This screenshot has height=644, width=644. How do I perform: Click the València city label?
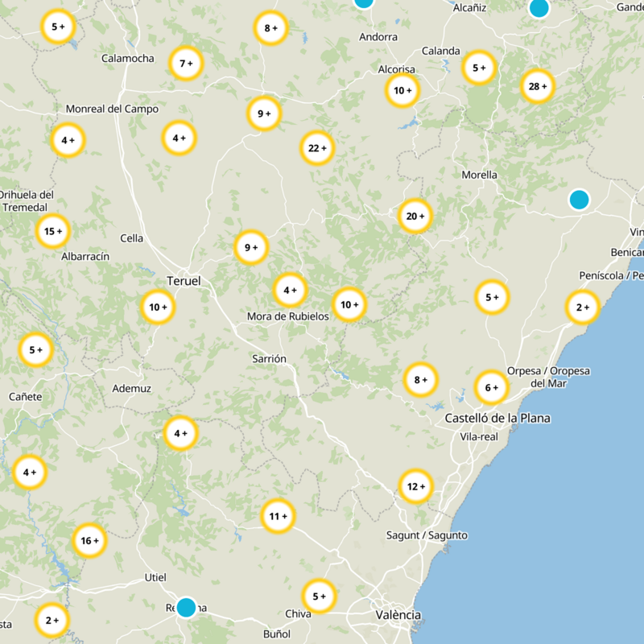pyautogui.click(x=398, y=615)
